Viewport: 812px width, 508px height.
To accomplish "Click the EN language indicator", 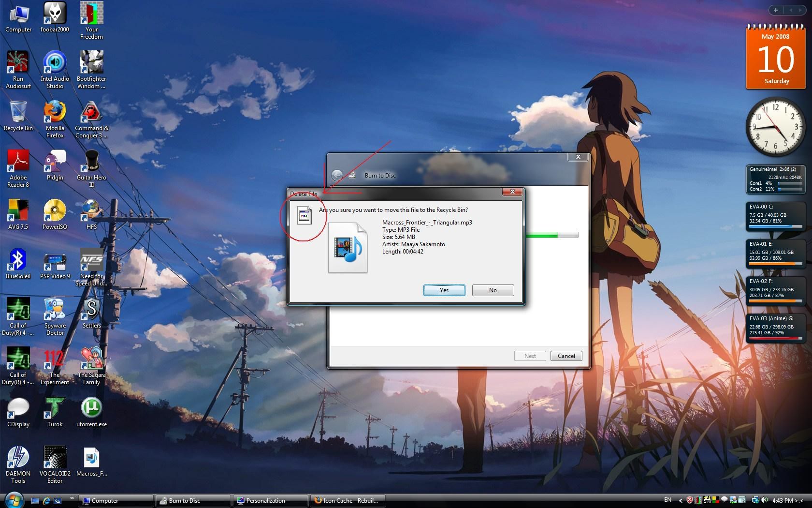I will [668, 500].
